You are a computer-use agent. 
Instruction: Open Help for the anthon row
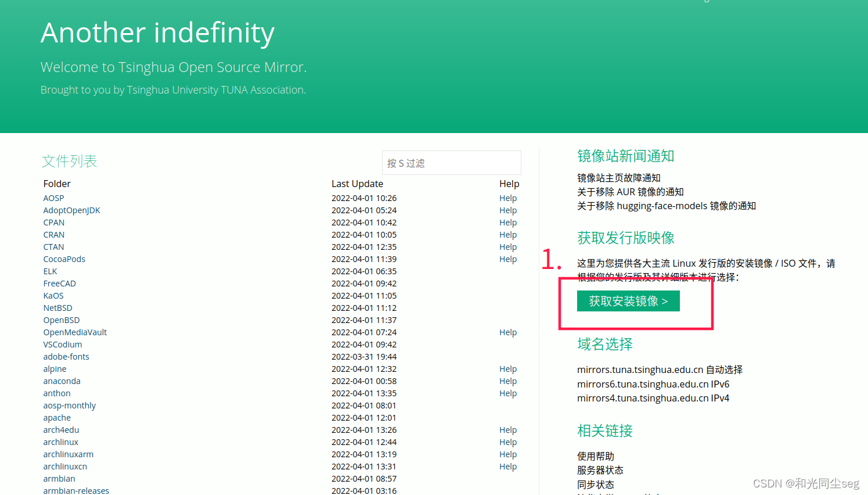(x=508, y=393)
